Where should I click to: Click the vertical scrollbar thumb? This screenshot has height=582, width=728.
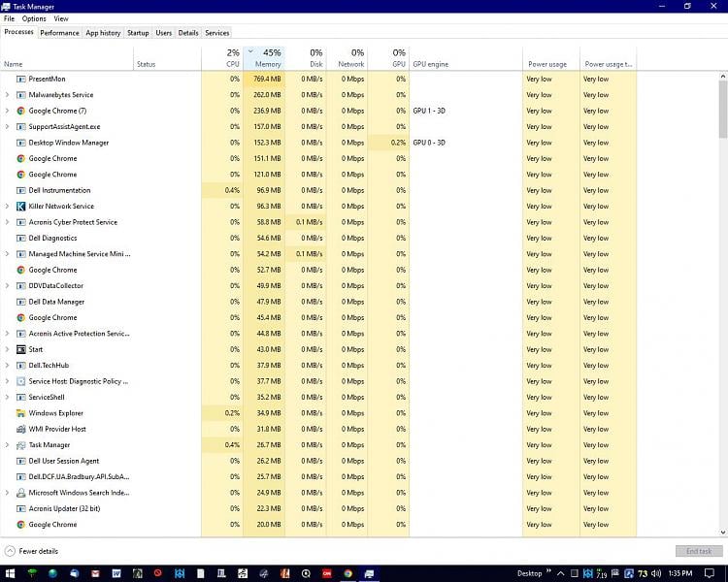pos(723,109)
